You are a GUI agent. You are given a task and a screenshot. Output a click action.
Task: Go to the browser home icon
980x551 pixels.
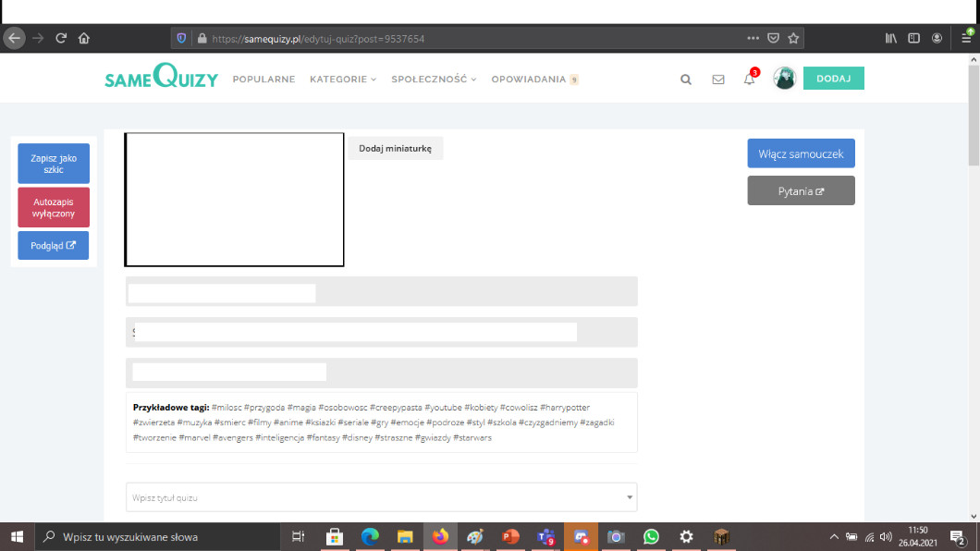84,39
